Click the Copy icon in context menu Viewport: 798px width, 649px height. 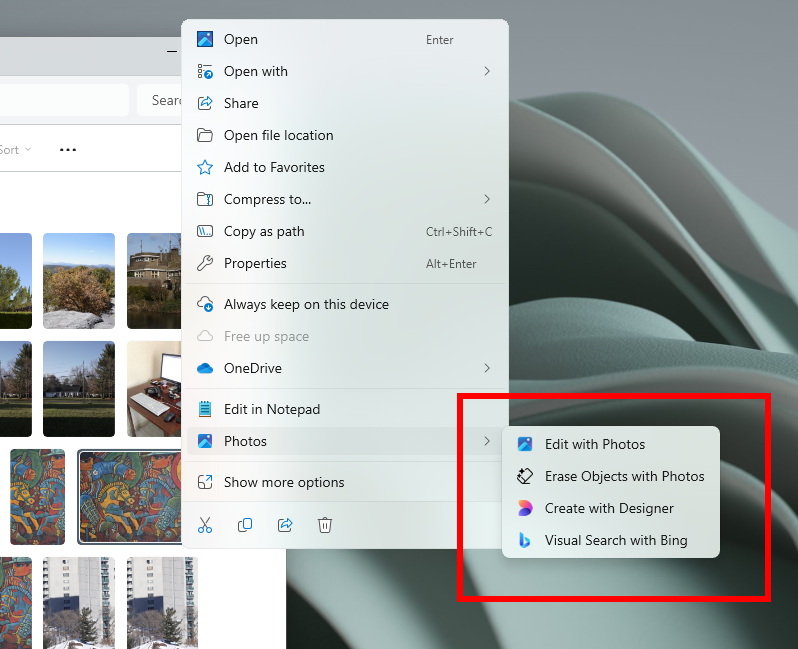(245, 525)
